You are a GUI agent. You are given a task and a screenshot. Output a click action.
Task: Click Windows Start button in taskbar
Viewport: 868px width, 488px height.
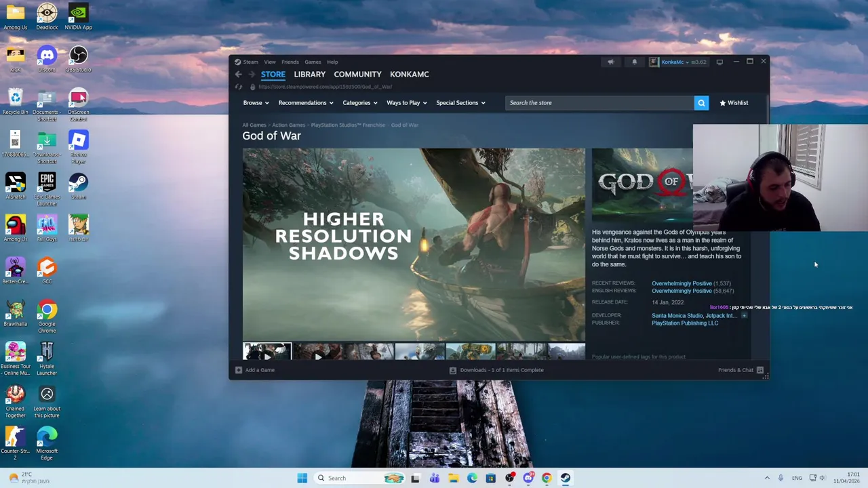(302, 478)
